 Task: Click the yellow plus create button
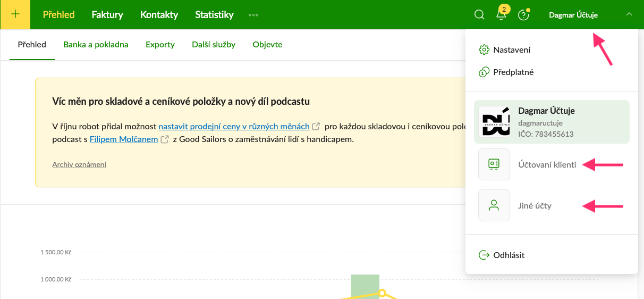pyautogui.click(x=15, y=14)
